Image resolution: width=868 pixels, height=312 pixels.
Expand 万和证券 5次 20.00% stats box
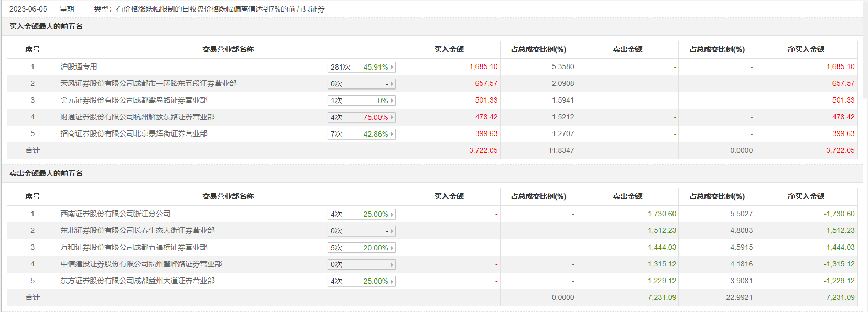point(361,248)
